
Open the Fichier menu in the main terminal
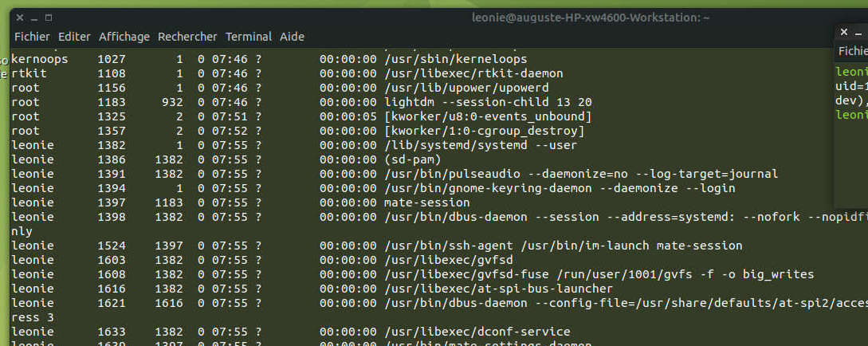pyautogui.click(x=32, y=37)
